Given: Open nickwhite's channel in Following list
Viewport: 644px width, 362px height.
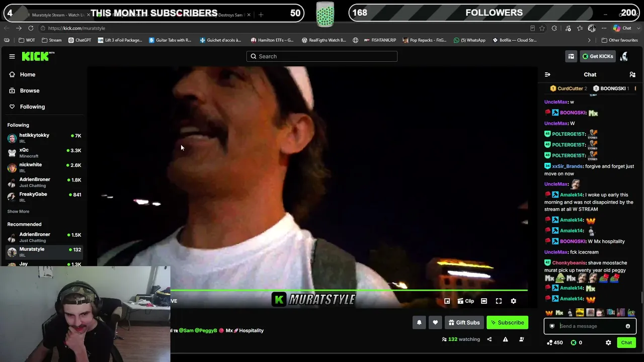Looking at the screenshot, I should 44,167.
